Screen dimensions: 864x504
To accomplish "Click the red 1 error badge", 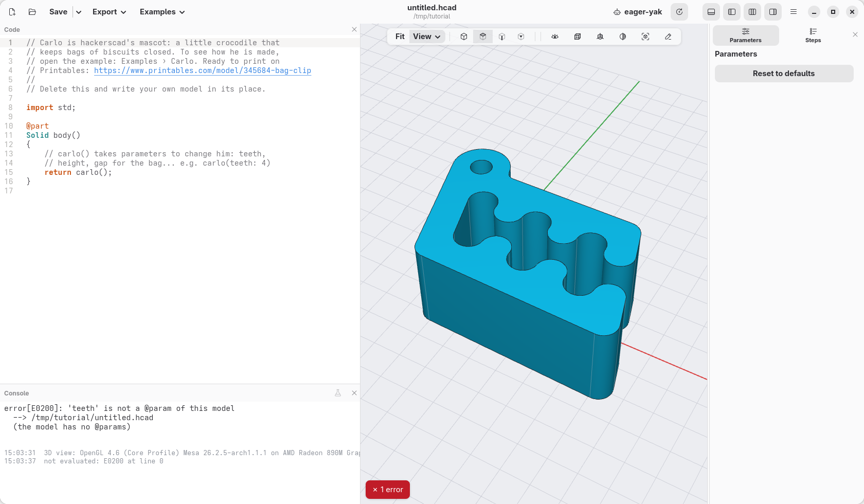I will [x=388, y=490].
